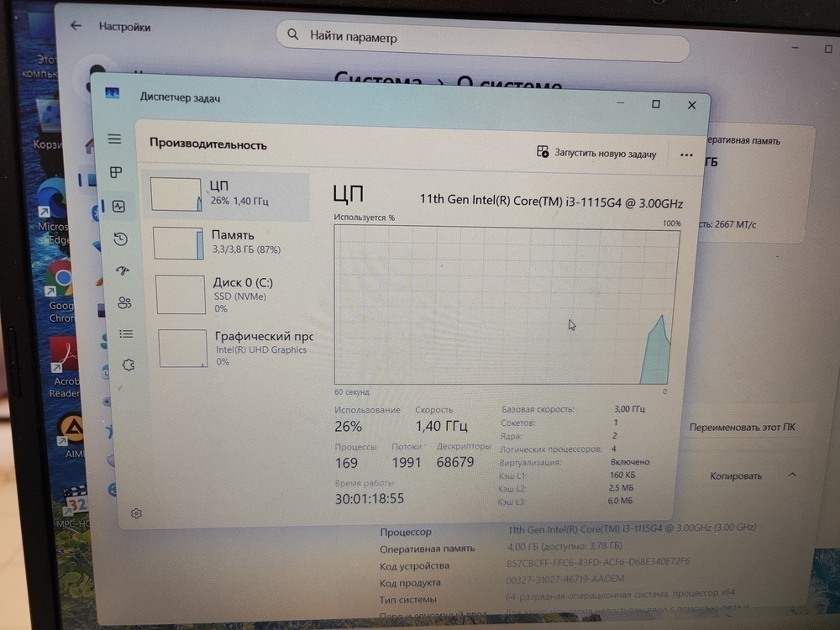Select the Performance page icon in sidebar
840x630 pixels.
(x=118, y=207)
